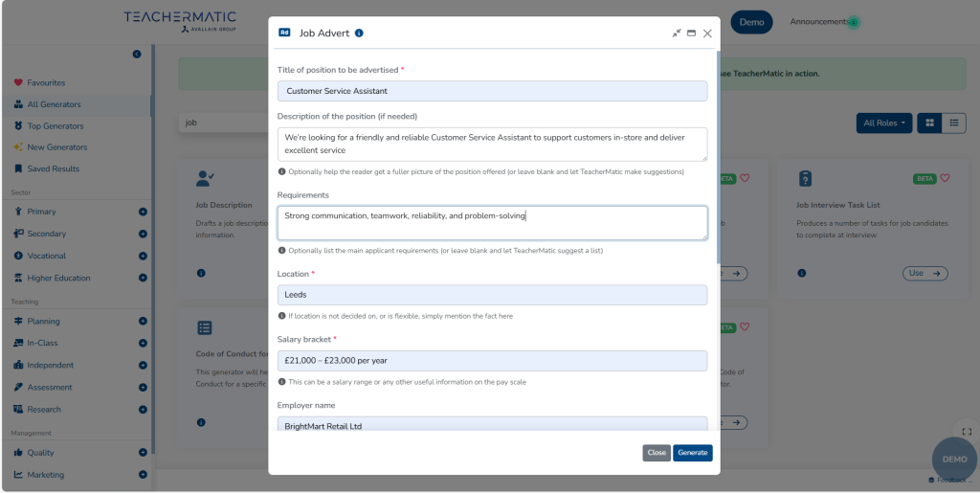Click the Primary sidebar item
This screenshot has width=980, height=493.
(x=41, y=212)
